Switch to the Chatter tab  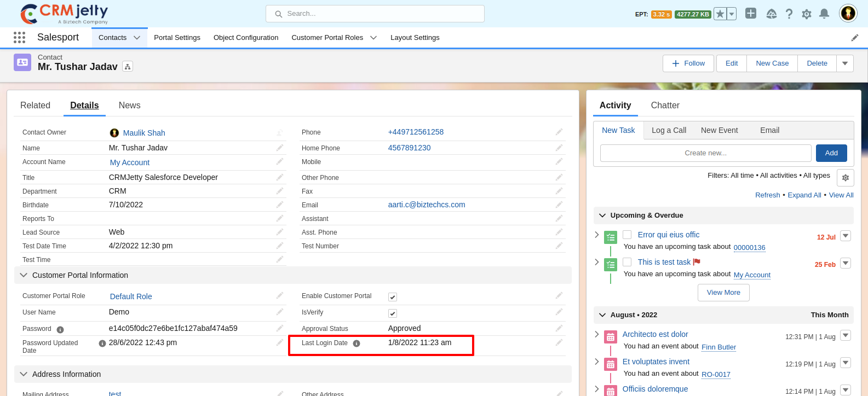pyautogui.click(x=665, y=106)
